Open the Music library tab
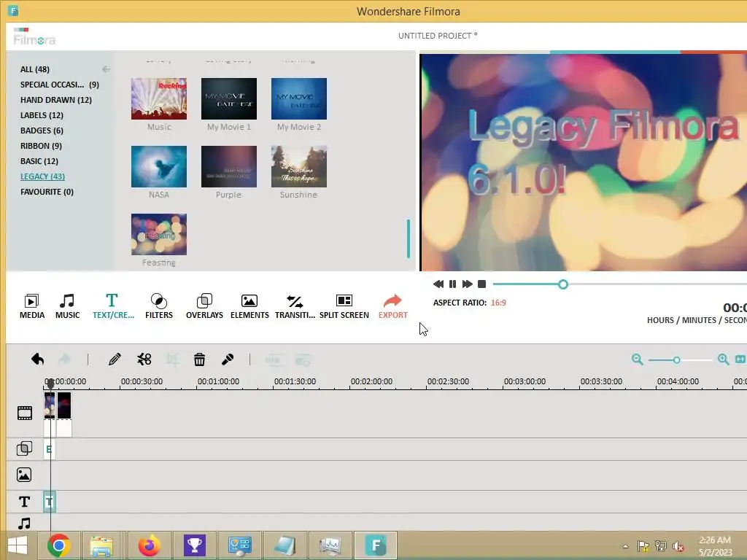Viewport: 747px width, 560px height. (67, 306)
